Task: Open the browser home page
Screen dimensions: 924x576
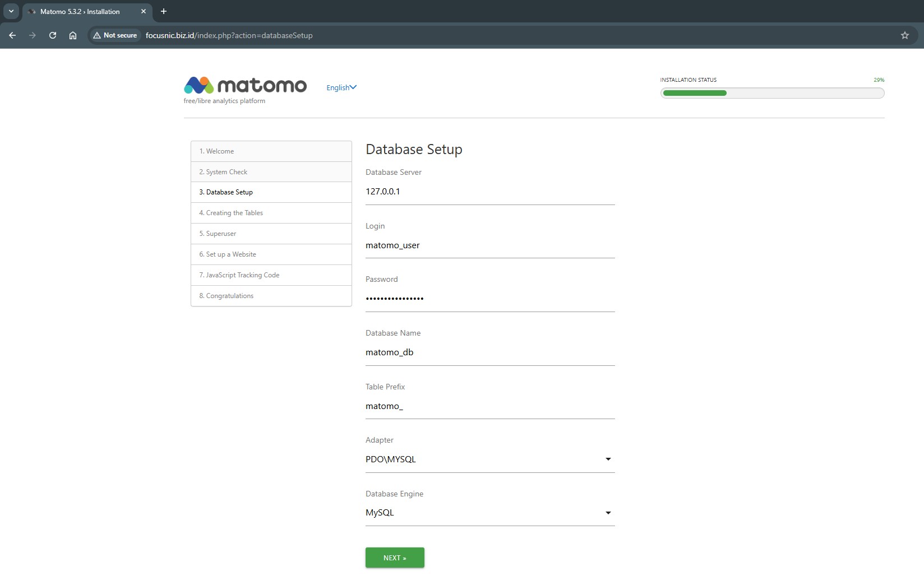Action: tap(73, 35)
